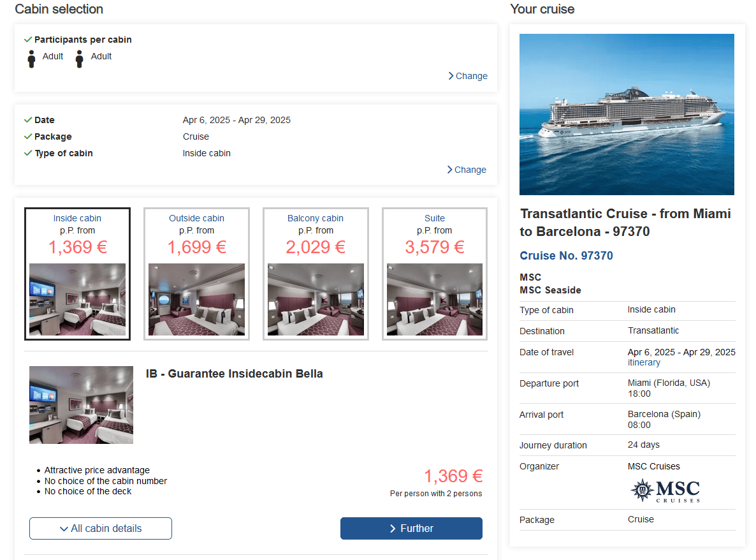Click Change for date and package
This screenshot has height=560, width=756.
(x=467, y=170)
